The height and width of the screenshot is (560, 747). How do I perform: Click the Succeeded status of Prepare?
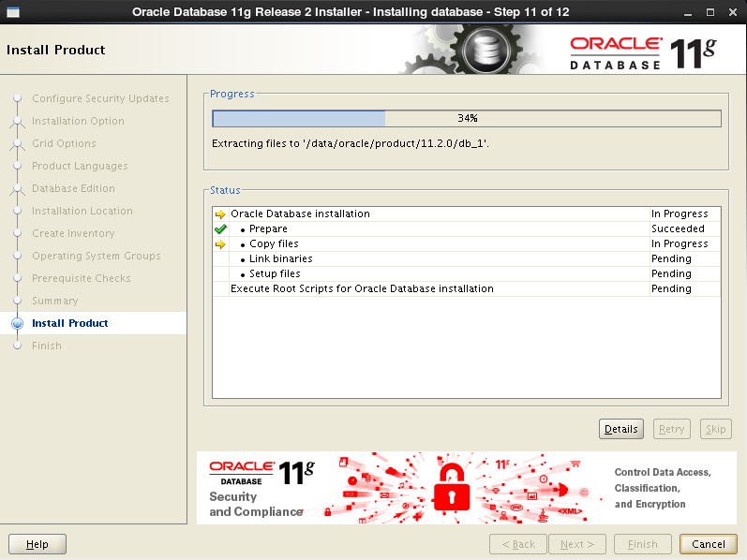(x=678, y=229)
